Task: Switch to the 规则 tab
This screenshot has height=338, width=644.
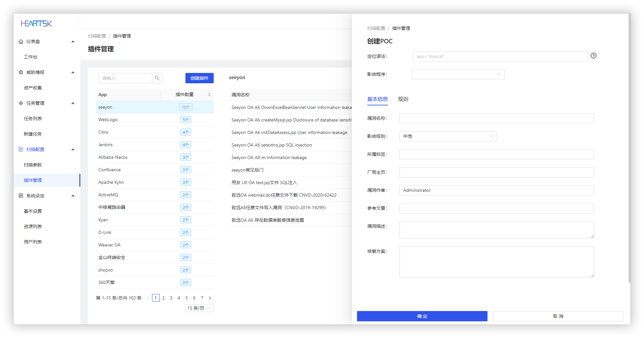Action: pyautogui.click(x=403, y=99)
